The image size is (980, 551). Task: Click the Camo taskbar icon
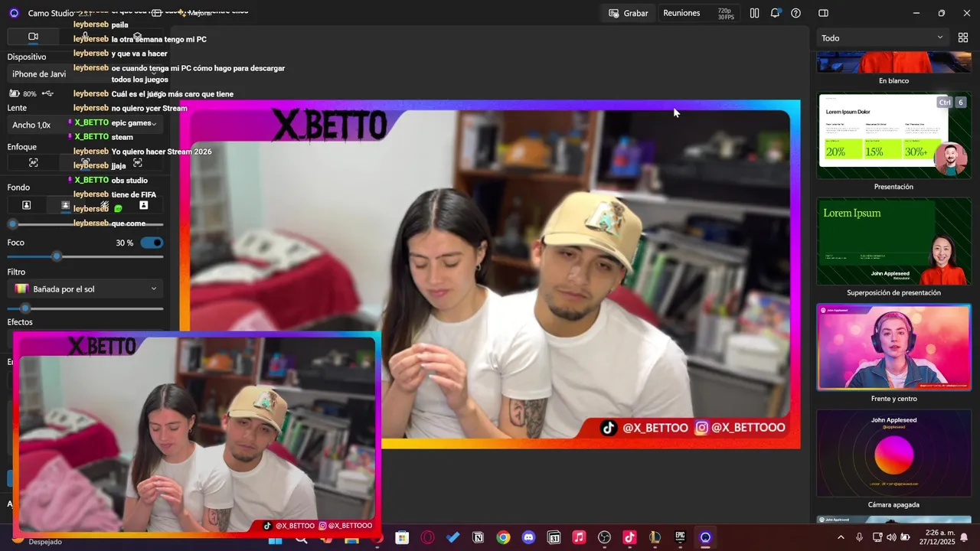click(705, 538)
